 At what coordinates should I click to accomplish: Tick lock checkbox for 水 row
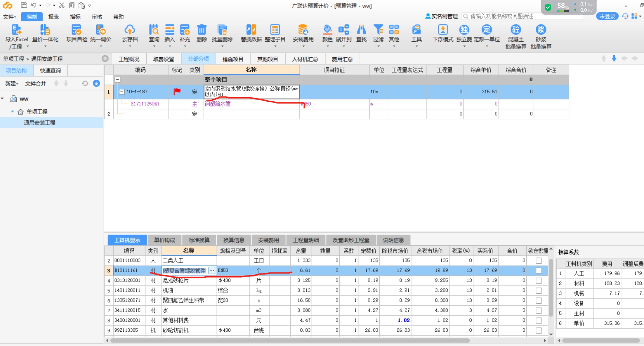[x=539, y=311]
